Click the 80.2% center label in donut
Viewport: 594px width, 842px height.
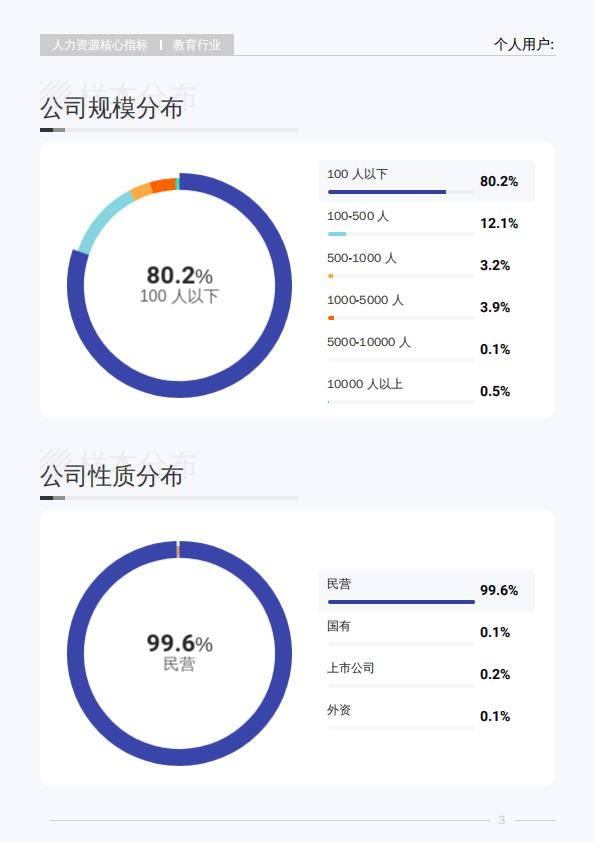(x=179, y=276)
